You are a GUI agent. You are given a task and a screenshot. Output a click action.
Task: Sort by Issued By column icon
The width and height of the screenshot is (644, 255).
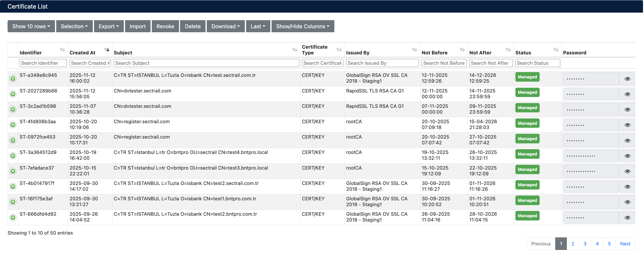coord(415,50)
